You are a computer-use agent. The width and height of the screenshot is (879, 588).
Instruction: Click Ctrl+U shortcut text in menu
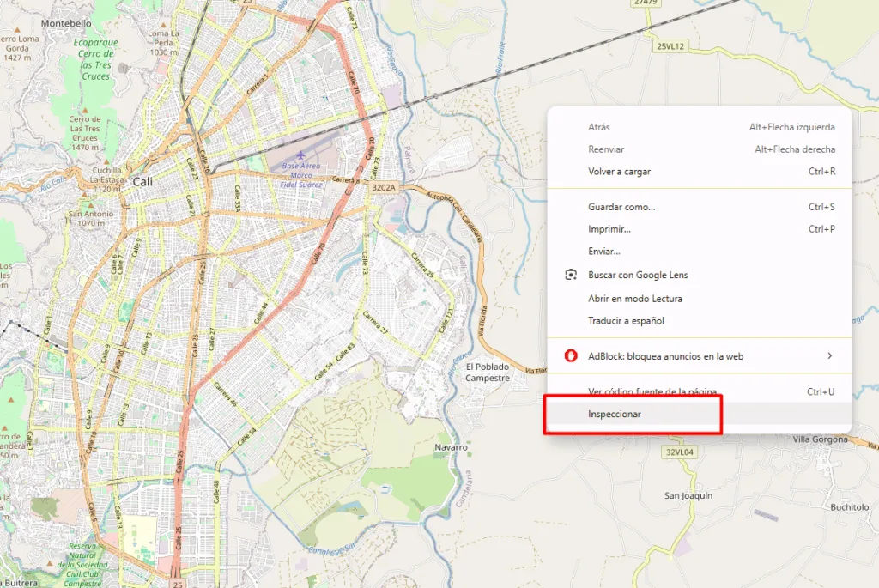821,391
